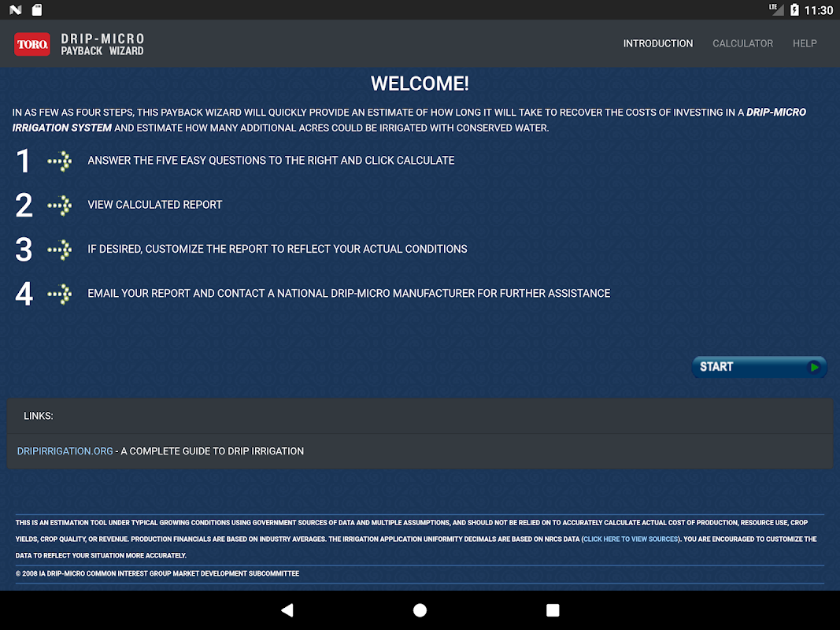Tap the Toro logo in header
The width and height of the screenshot is (840, 630).
click(32, 44)
